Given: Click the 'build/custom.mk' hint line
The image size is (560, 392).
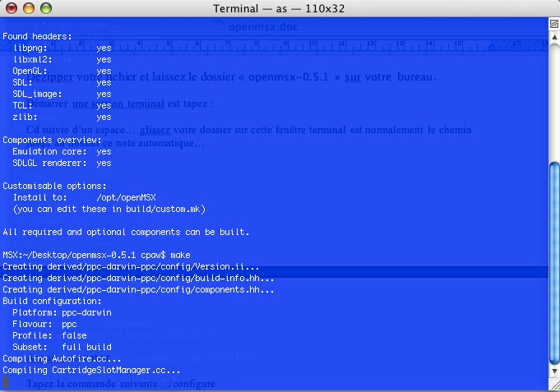Looking at the screenshot, I should [x=109, y=209].
